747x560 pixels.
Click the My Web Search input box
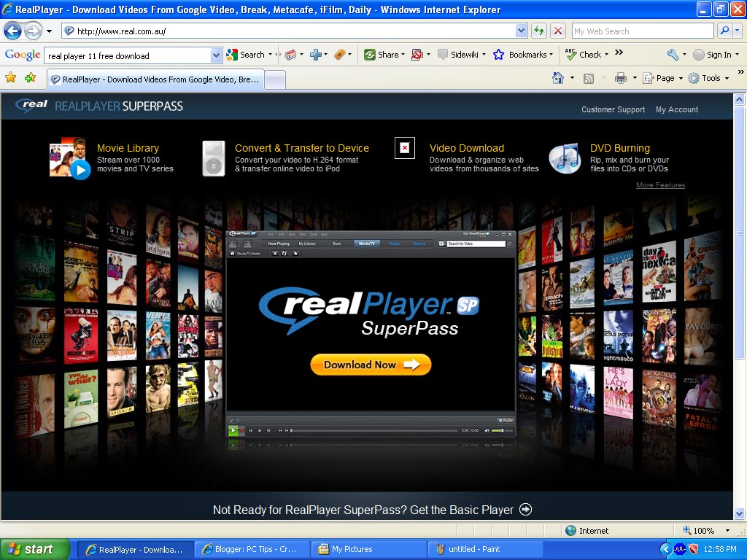click(643, 31)
